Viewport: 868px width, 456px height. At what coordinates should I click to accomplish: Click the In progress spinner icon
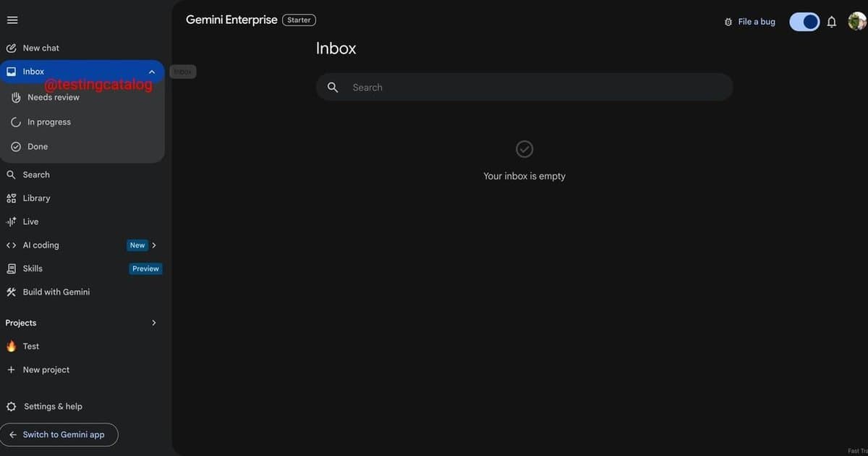pos(16,122)
